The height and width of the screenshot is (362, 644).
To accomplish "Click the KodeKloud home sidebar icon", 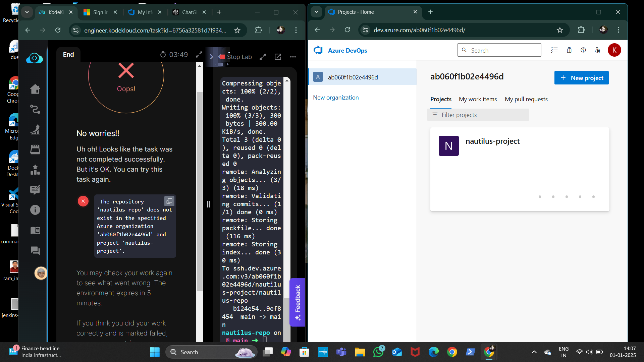I will pos(35,89).
